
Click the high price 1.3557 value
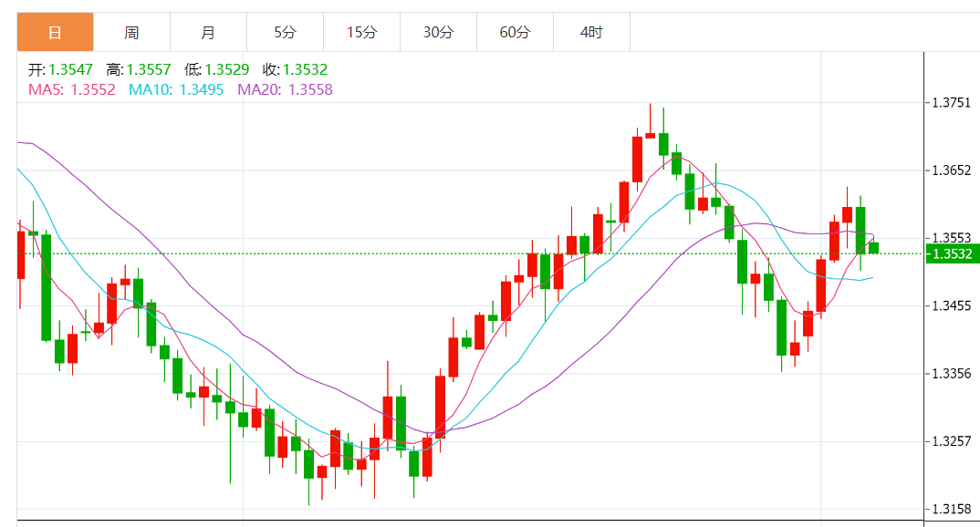[149, 69]
